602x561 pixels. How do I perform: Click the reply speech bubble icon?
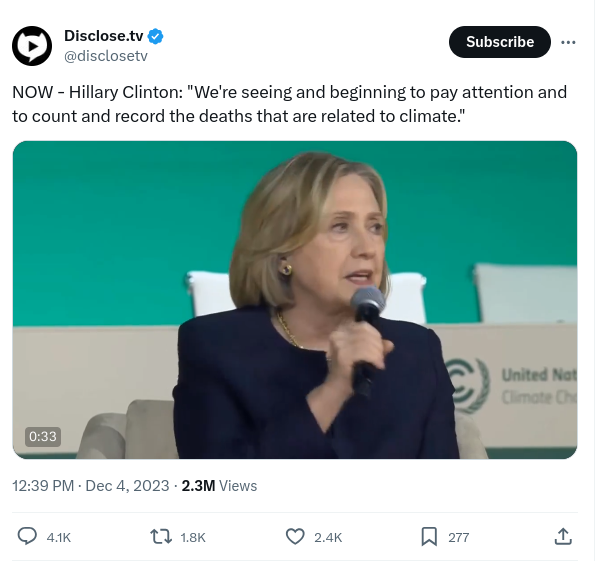pos(28,537)
